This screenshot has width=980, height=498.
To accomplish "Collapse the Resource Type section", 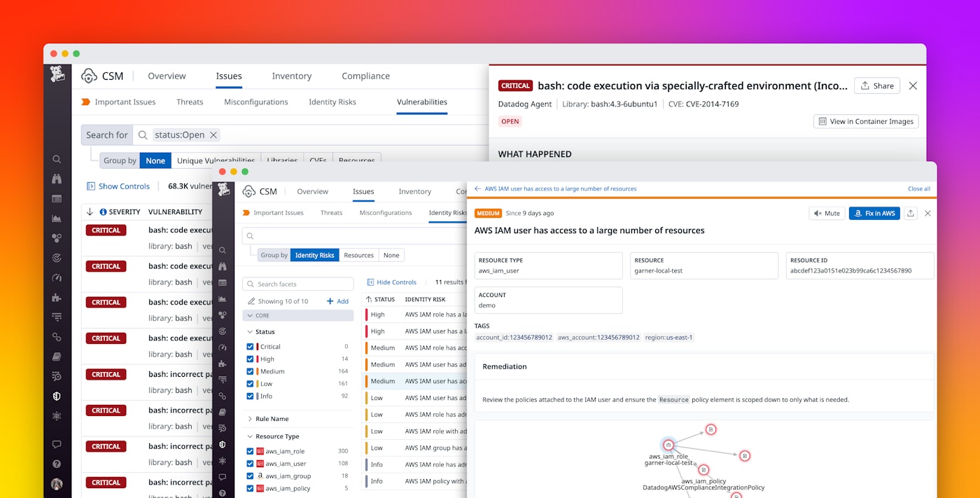I will coord(249,436).
